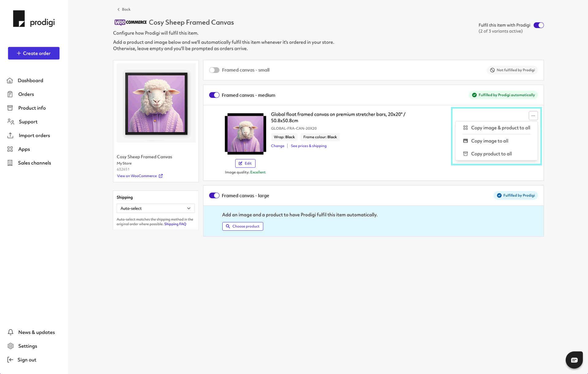588x374 pixels.
Task: Click the 'Choose product' button for large variant
Action: pyautogui.click(x=243, y=226)
